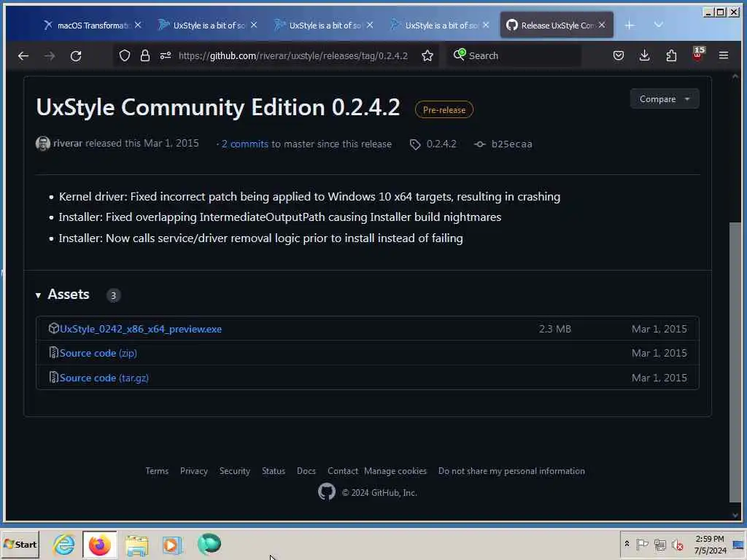Viewport: 747px width, 560px height.
Task: Close the macOS Transformation tab
Action: click(x=138, y=25)
